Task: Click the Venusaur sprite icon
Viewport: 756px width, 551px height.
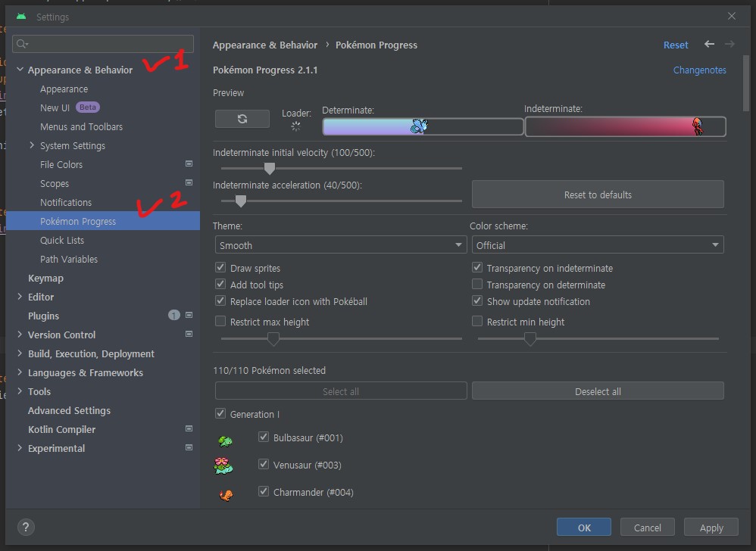Action: click(x=223, y=465)
